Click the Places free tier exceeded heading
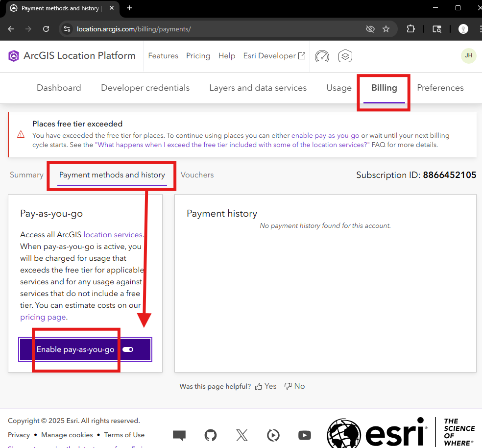Screen dimensions: 482x448 coord(77,124)
